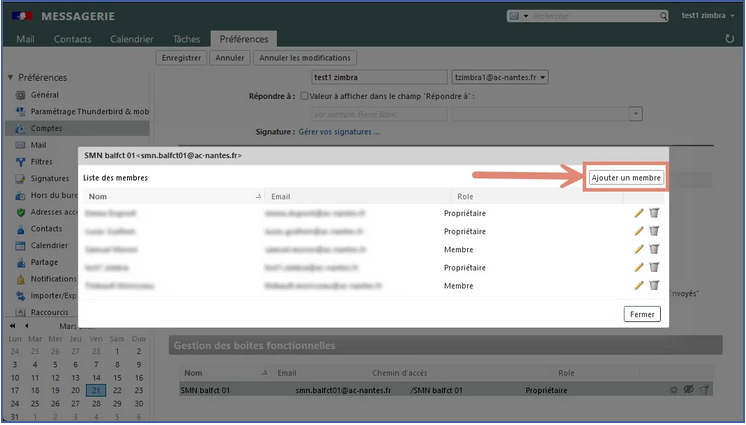Follow the 'Gérer vos signatures' link

[339, 132]
